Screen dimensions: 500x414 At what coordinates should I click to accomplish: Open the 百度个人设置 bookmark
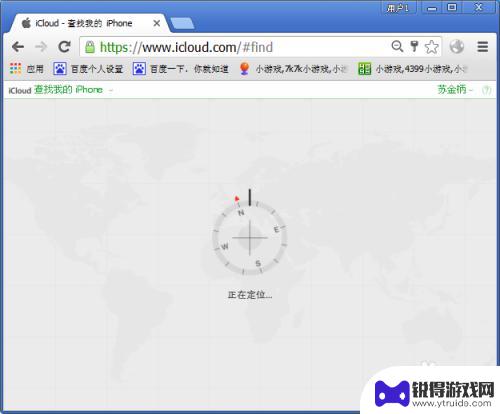(x=88, y=69)
